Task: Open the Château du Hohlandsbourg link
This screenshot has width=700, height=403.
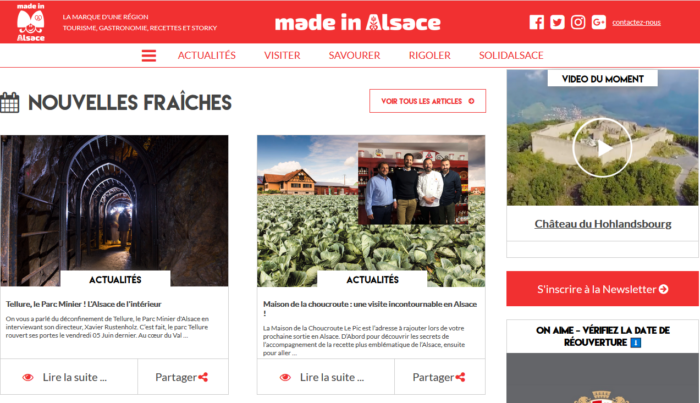Action: [603, 224]
